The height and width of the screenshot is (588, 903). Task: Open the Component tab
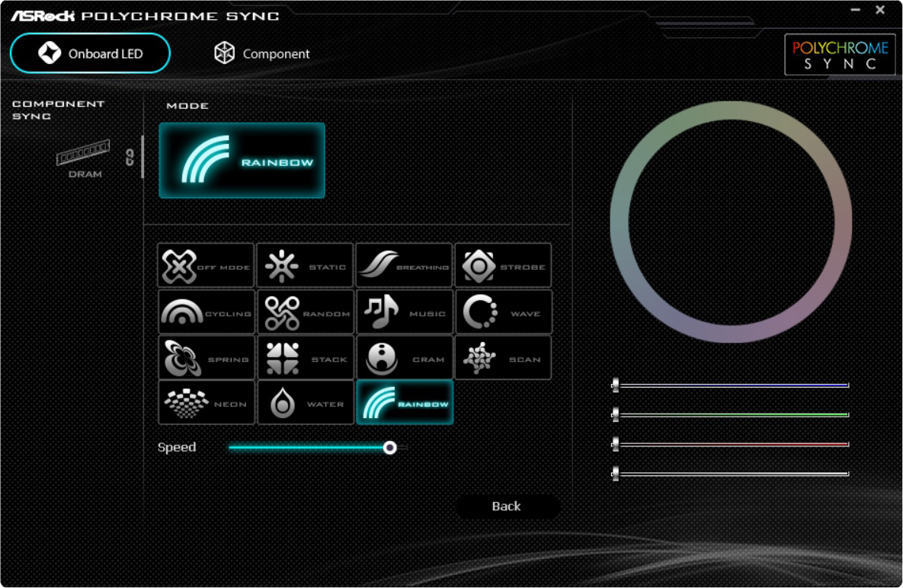[261, 53]
